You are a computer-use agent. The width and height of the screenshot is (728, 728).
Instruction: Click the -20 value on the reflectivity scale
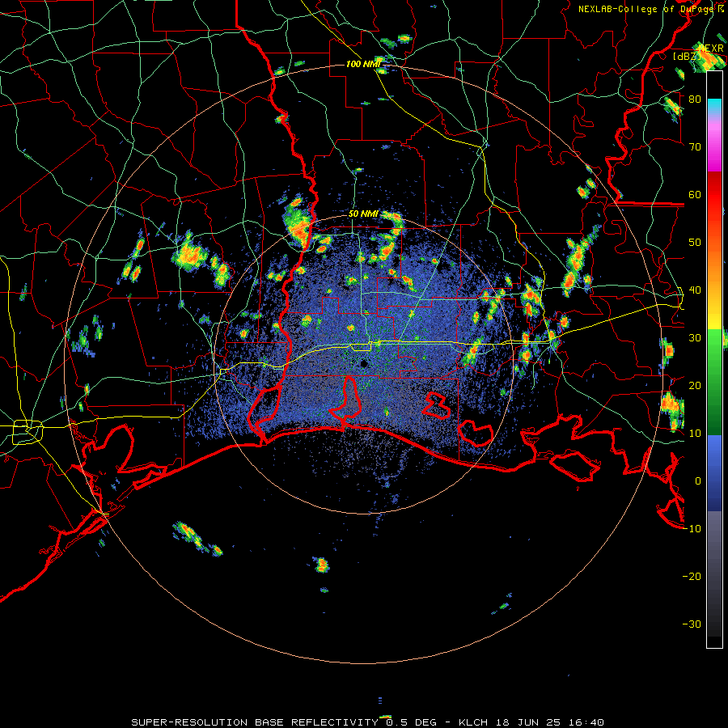click(692, 576)
